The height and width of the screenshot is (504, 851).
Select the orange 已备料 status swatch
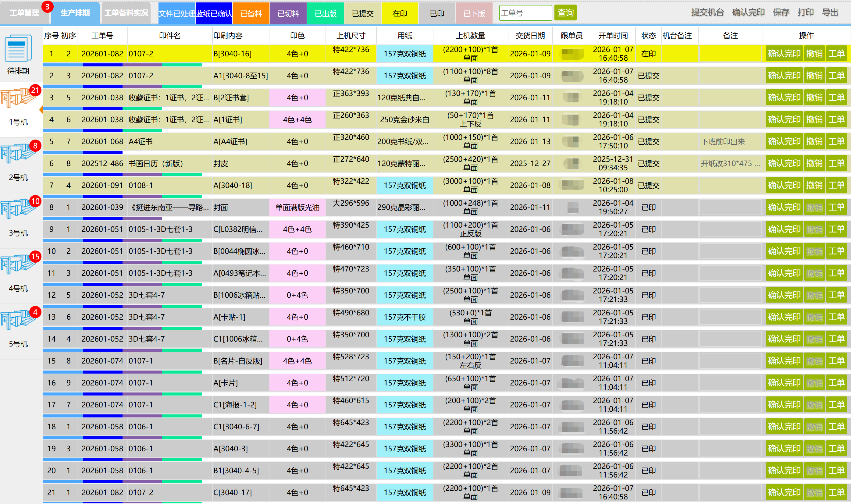tap(251, 14)
